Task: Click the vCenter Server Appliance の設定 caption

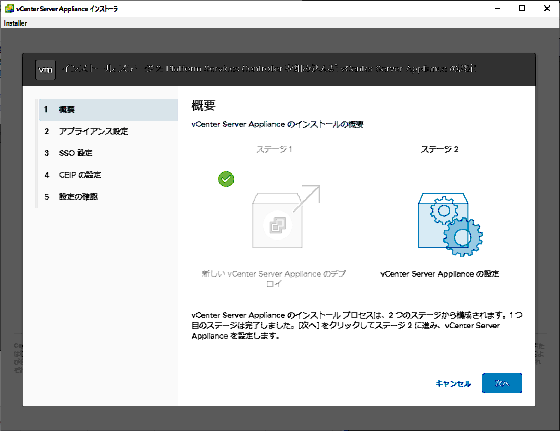Action: (x=439, y=274)
